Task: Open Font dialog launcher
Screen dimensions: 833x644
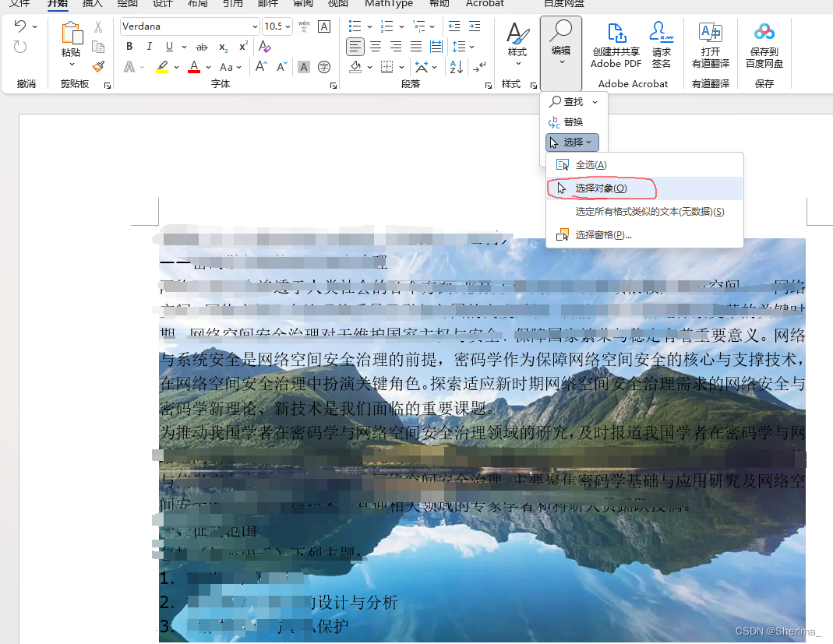Action: [333, 86]
